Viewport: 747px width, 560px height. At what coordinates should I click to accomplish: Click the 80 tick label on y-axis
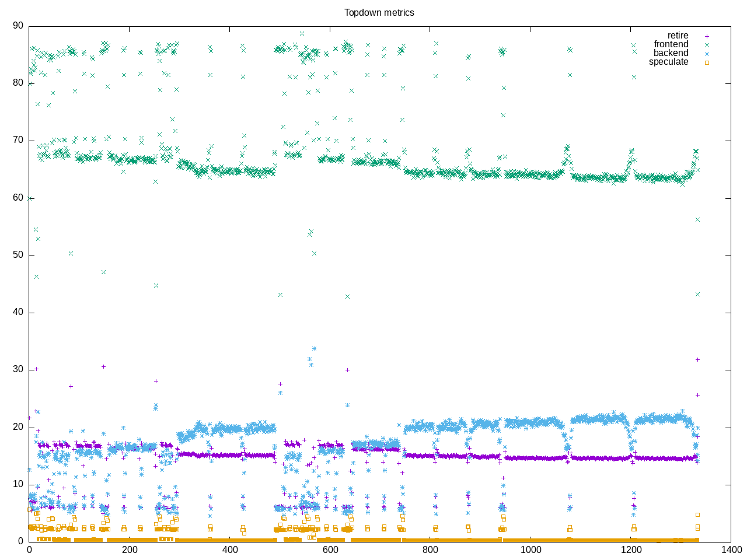[18, 83]
